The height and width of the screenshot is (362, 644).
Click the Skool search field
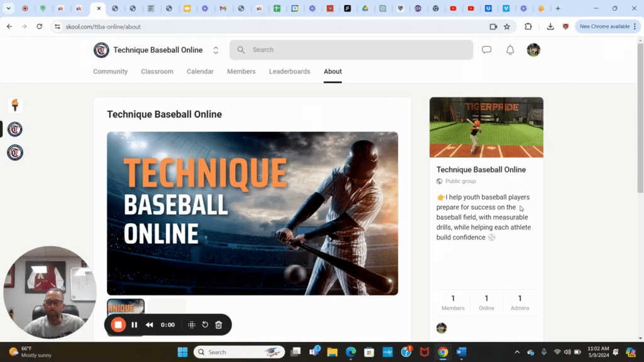[x=351, y=50]
